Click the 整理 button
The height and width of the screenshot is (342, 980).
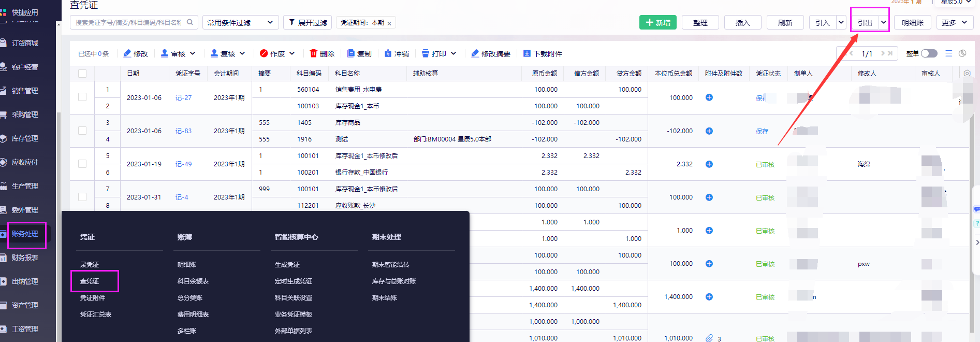coord(700,22)
